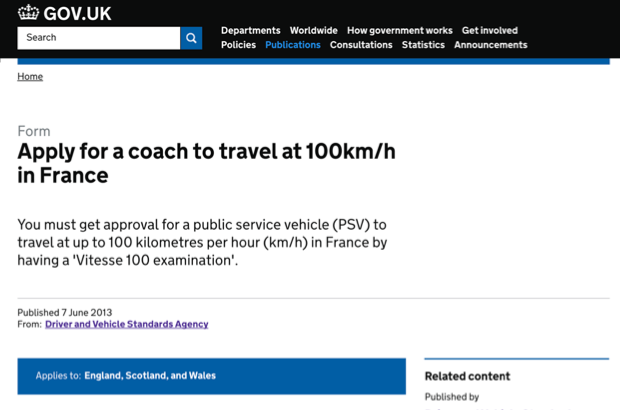Open the Get involved link
This screenshot has height=410, width=620.
490,30
